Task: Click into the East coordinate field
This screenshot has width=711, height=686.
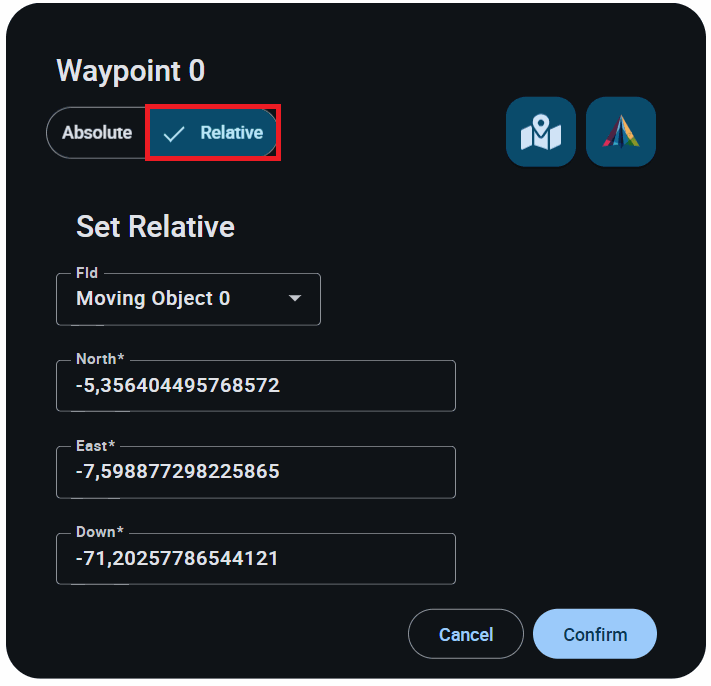Action: click(x=255, y=472)
